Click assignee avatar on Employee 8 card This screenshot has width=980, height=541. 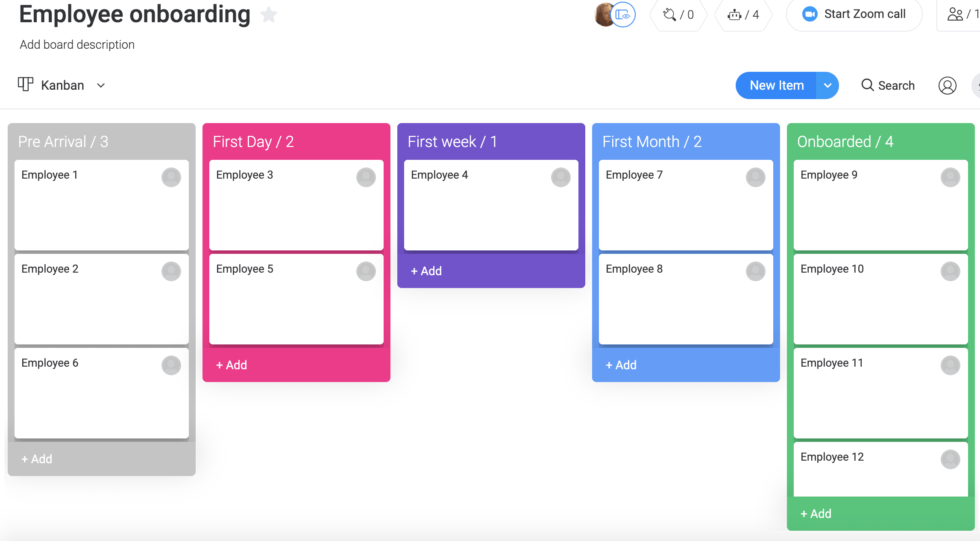(x=756, y=271)
